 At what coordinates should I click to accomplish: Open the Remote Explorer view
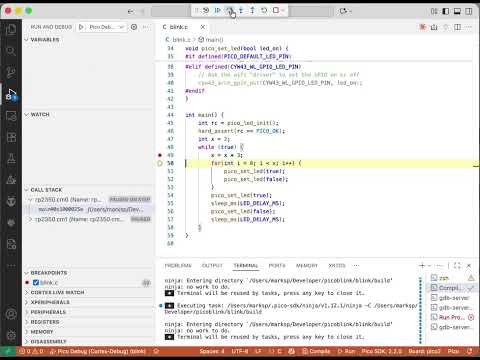point(11,116)
